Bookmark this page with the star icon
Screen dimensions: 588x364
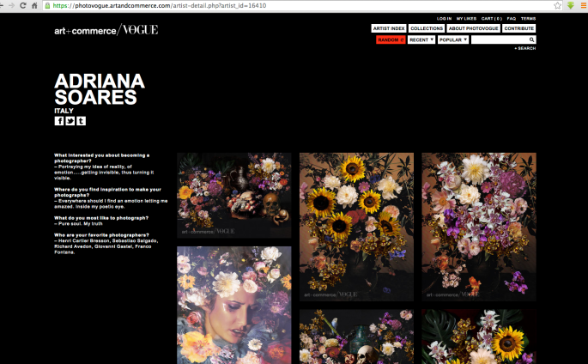tap(558, 5)
